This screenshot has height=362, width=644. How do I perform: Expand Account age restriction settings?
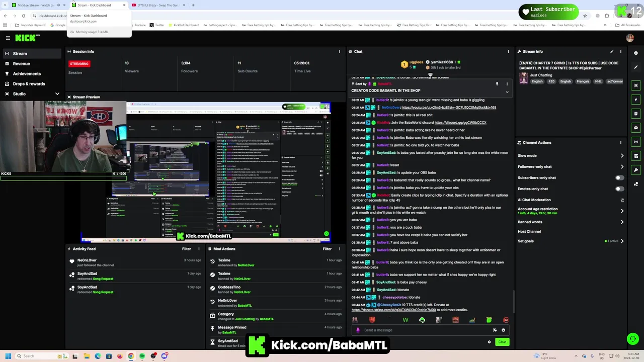(622, 211)
